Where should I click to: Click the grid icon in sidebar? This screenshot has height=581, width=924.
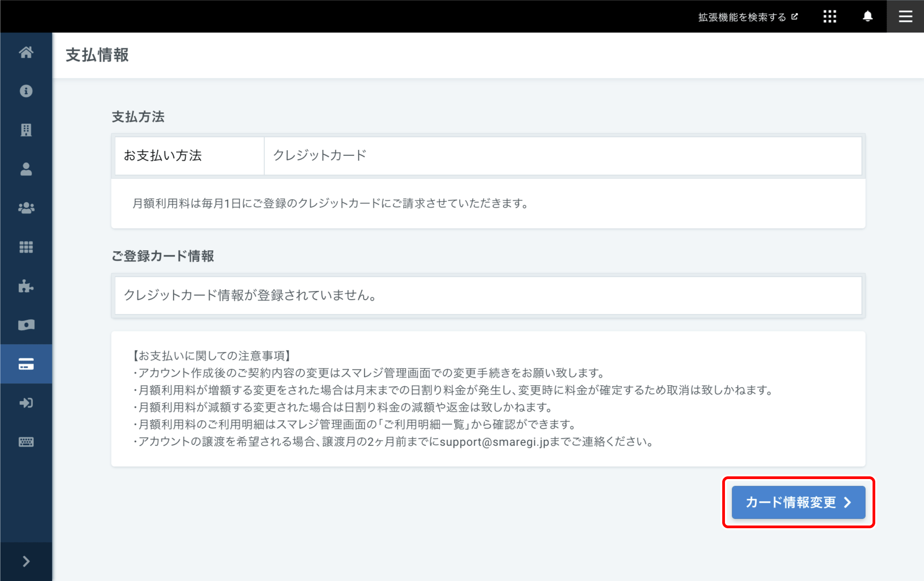26,247
